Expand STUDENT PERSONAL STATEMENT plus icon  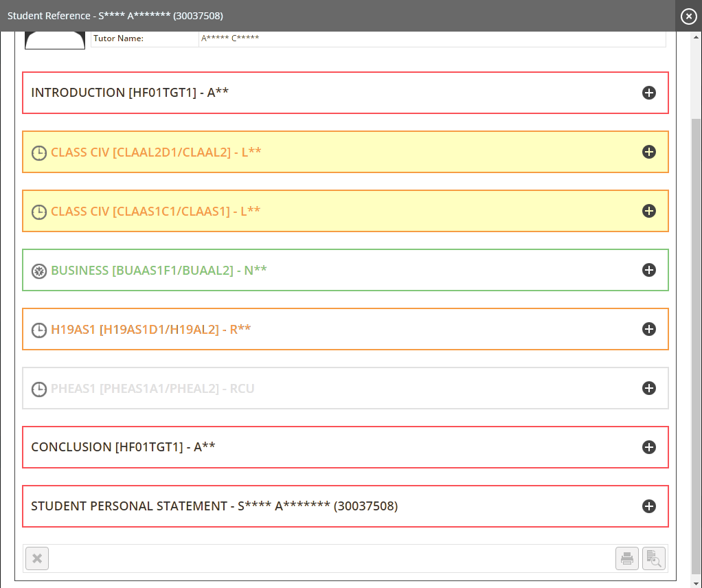click(x=649, y=506)
